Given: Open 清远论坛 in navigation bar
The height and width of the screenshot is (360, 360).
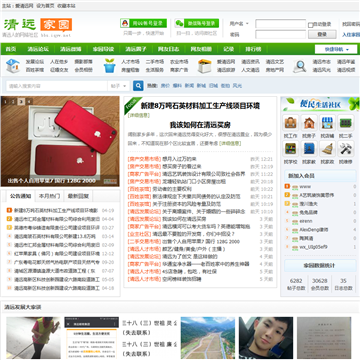Looking at the screenshot, I should tap(38, 49).
